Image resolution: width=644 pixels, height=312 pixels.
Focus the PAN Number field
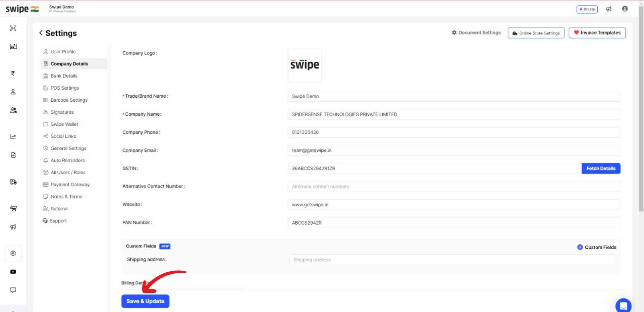tap(454, 223)
